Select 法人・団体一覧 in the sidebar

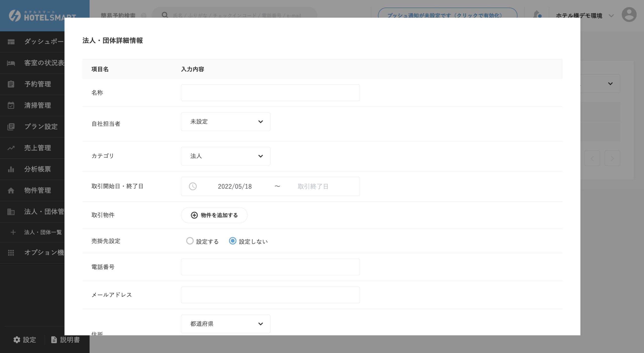(x=42, y=232)
